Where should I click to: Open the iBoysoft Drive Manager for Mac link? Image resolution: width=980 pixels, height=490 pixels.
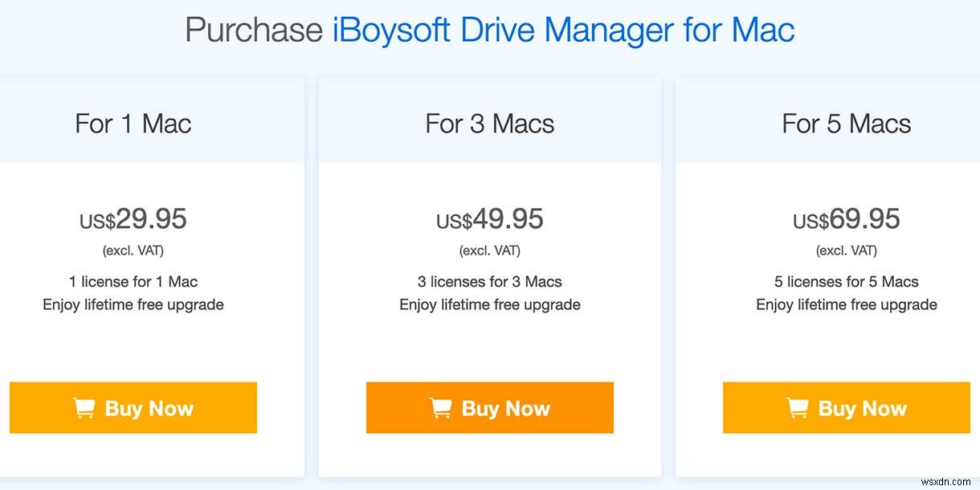562,30
